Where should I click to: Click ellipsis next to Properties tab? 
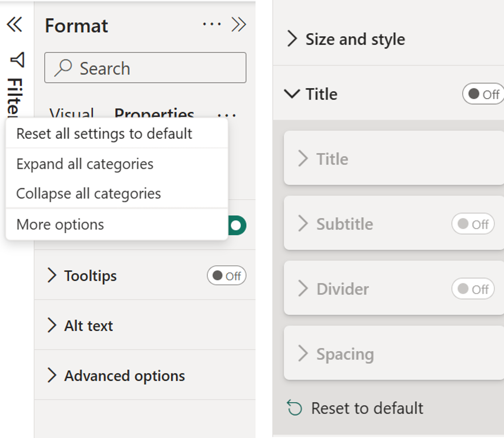click(227, 113)
